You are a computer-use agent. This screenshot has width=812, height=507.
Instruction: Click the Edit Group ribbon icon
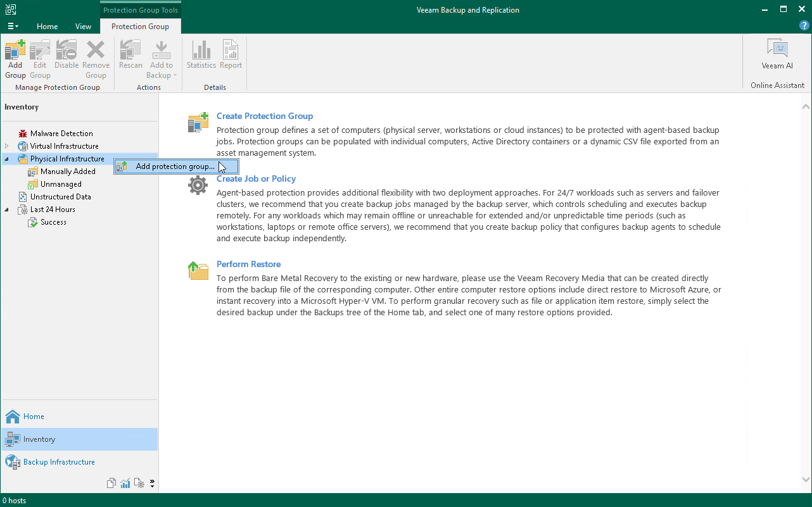[40, 59]
